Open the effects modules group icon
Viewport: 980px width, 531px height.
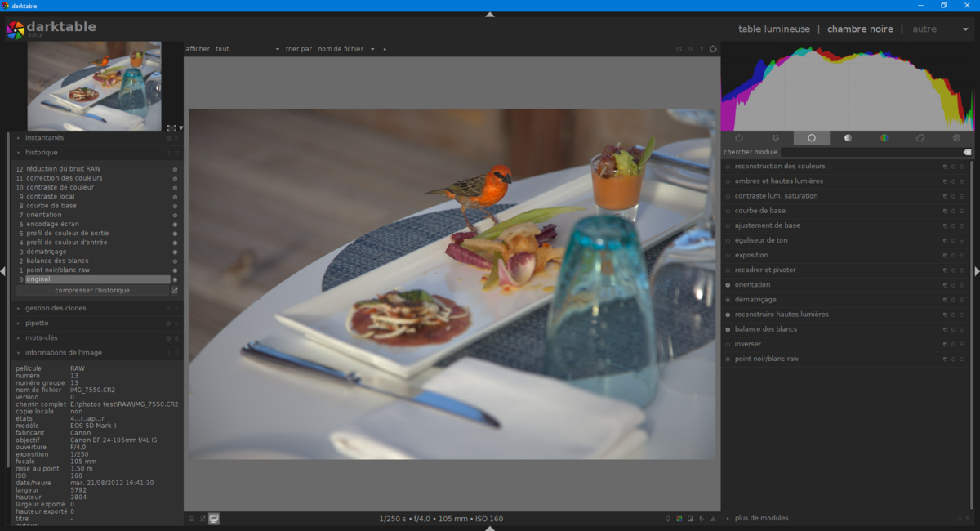(x=956, y=138)
